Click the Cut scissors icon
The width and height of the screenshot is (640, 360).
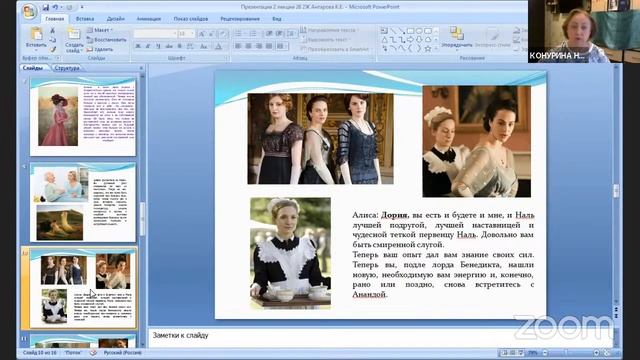point(53,31)
